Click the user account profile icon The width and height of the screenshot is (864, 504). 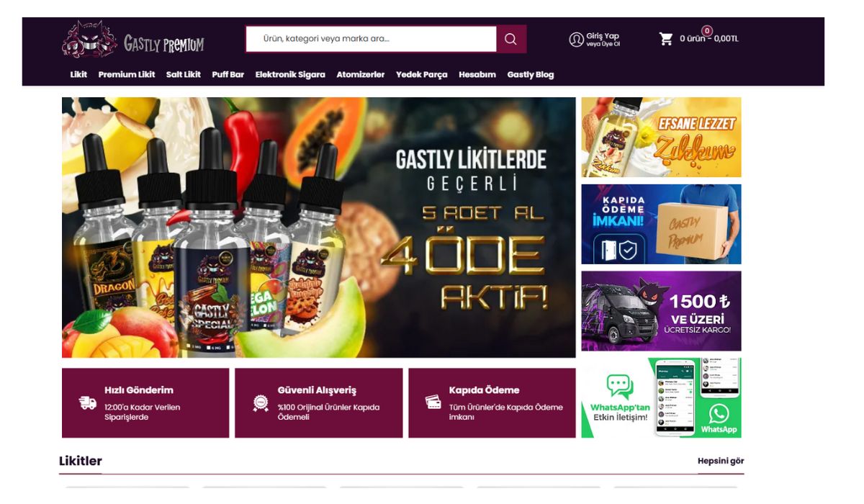(576, 40)
